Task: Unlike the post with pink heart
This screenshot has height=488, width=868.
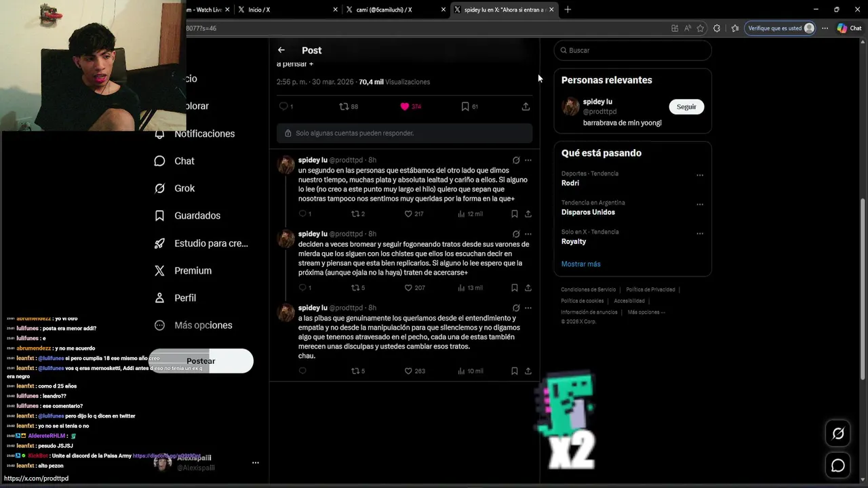Action: [405, 106]
